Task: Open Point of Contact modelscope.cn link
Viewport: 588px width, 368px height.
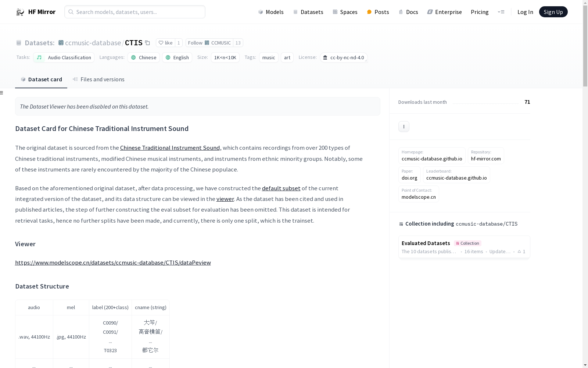Action: tap(419, 194)
